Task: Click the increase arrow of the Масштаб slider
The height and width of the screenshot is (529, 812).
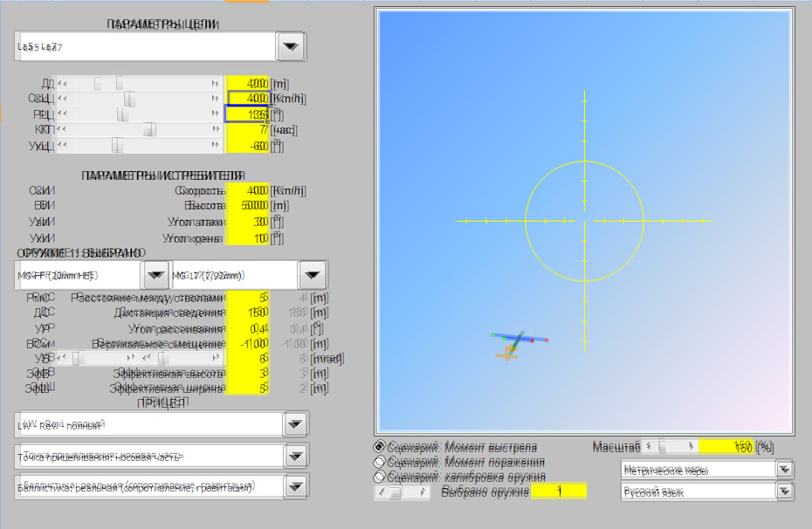Action: pyautogui.click(x=692, y=446)
